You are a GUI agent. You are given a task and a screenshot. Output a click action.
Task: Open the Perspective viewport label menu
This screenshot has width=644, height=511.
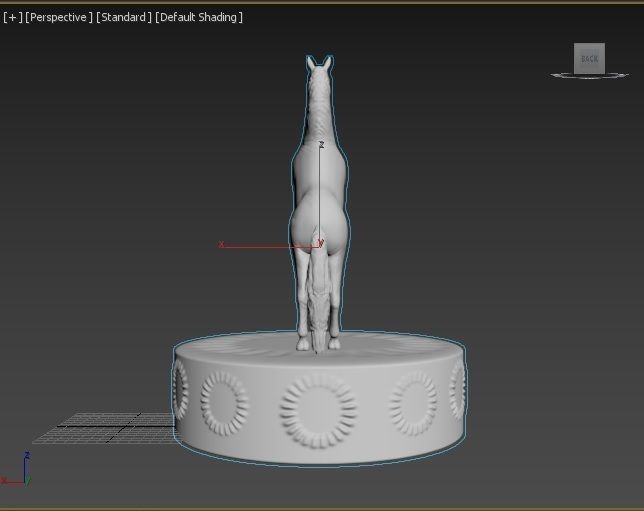pyautogui.click(x=59, y=17)
